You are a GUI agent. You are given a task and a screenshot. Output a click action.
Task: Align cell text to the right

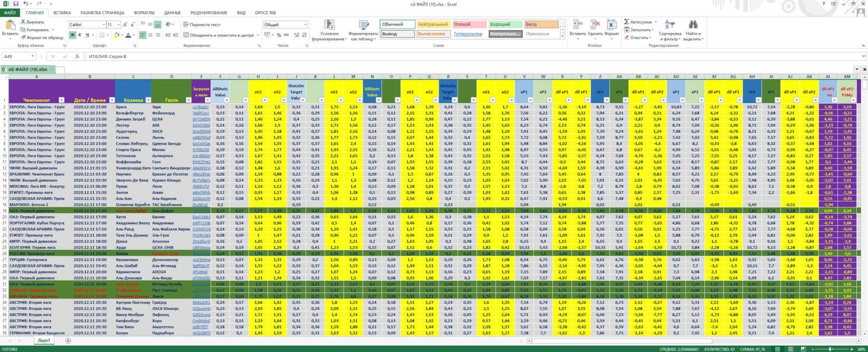pos(157,35)
